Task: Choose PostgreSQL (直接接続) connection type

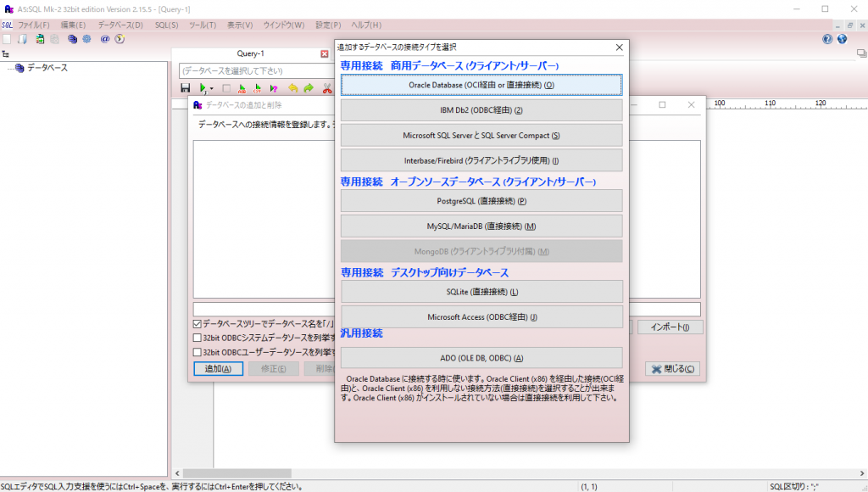Action: pos(481,201)
